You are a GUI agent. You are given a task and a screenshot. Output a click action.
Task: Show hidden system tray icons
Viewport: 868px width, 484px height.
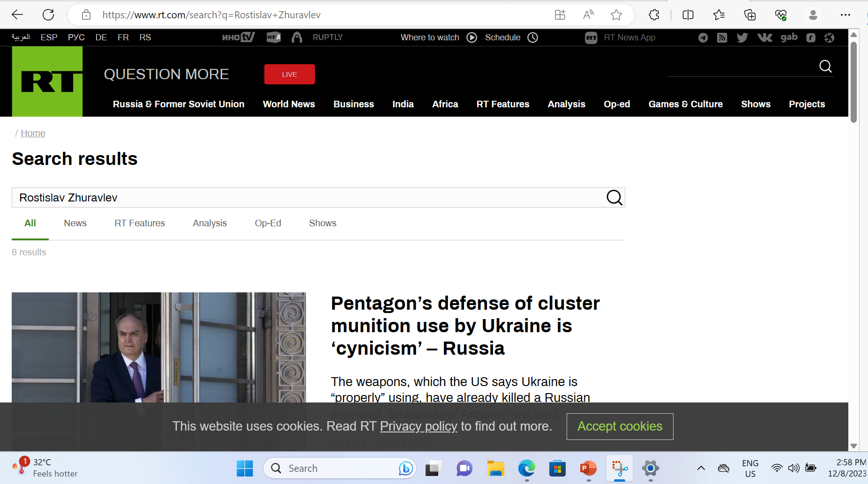click(x=701, y=468)
